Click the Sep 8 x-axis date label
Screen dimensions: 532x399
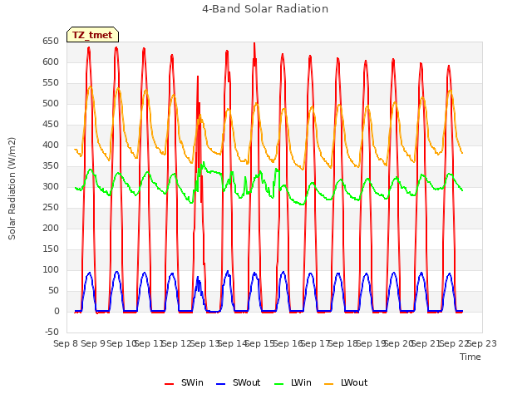pyautogui.click(x=66, y=343)
